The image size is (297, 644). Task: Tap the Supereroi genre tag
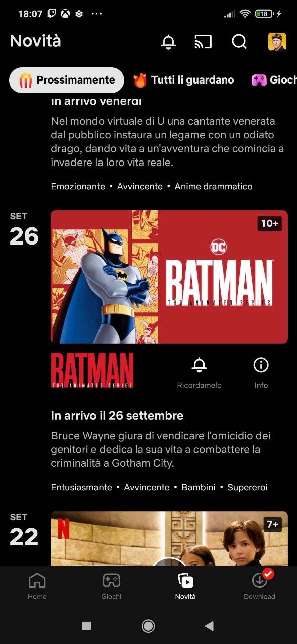tap(247, 487)
